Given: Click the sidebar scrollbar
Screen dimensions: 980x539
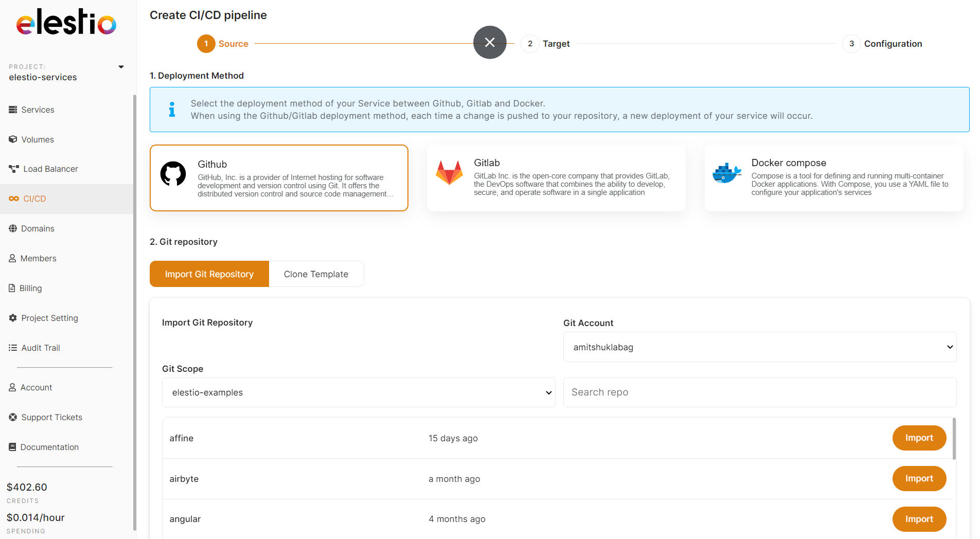Looking at the screenshot, I should pyautogui.click(x=135, y=312).
